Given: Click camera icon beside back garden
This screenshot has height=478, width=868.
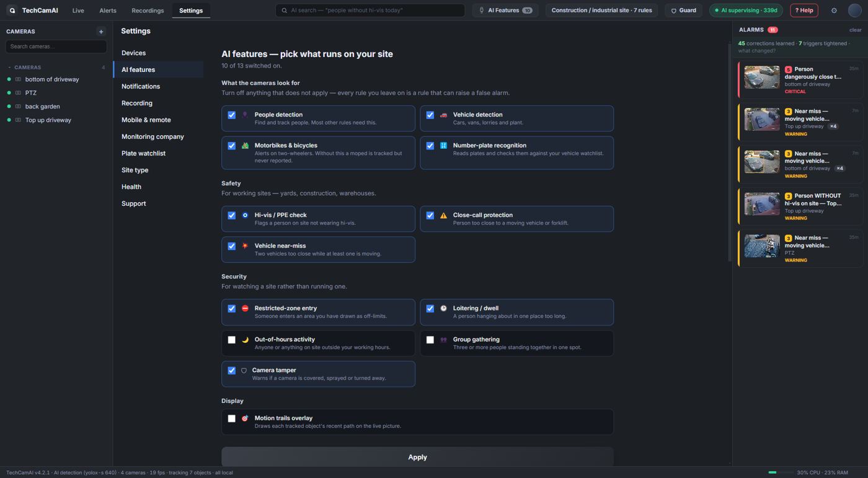Looking at the screenshot, I should click(x=18, y=107).
